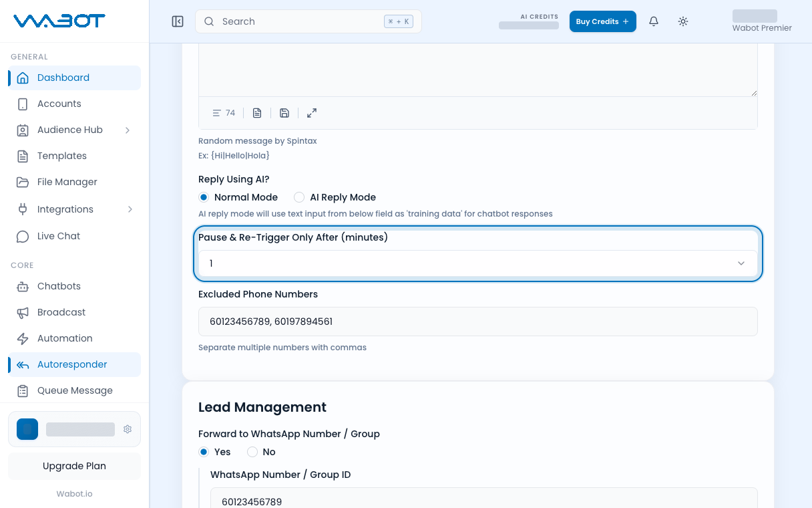Click the blue workspace avatar in the sidebar
This screenshot has height=508, width=812.
coord(27,429)
